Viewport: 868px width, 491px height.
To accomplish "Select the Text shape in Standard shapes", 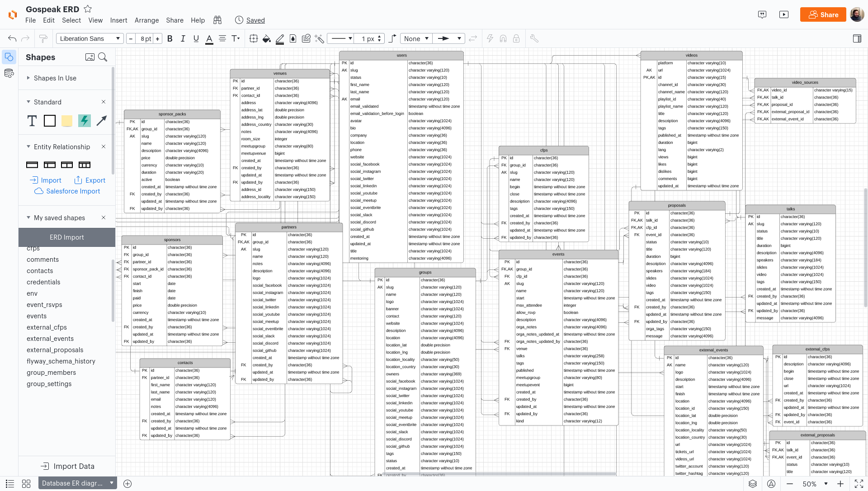I will point(32,121).
